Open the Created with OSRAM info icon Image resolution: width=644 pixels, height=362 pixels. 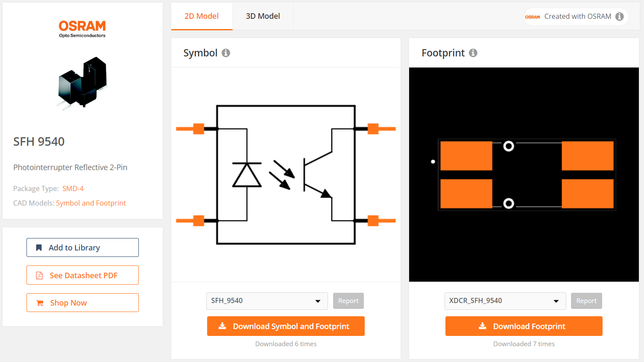pos(619,16)
